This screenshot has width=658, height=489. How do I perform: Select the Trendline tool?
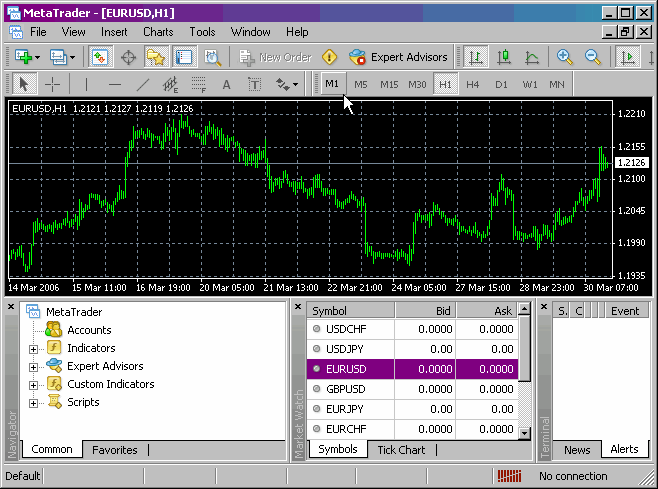point(143,84)
